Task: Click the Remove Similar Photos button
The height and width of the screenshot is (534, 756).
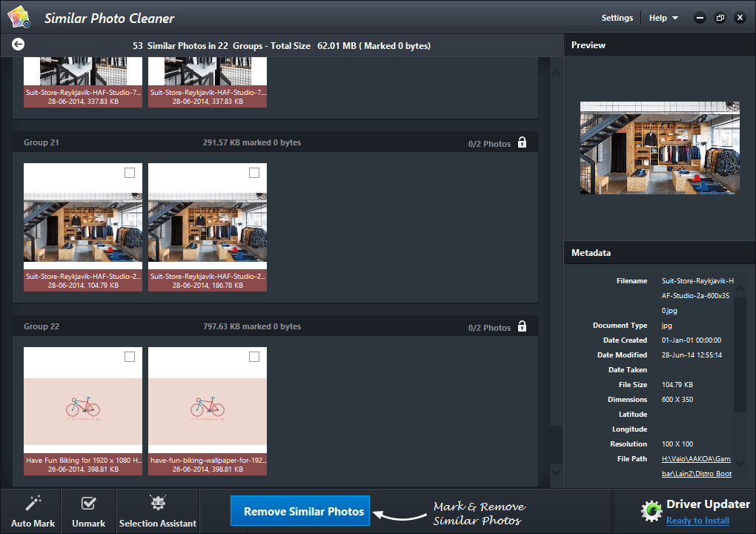Action: (x=300, y=511)
